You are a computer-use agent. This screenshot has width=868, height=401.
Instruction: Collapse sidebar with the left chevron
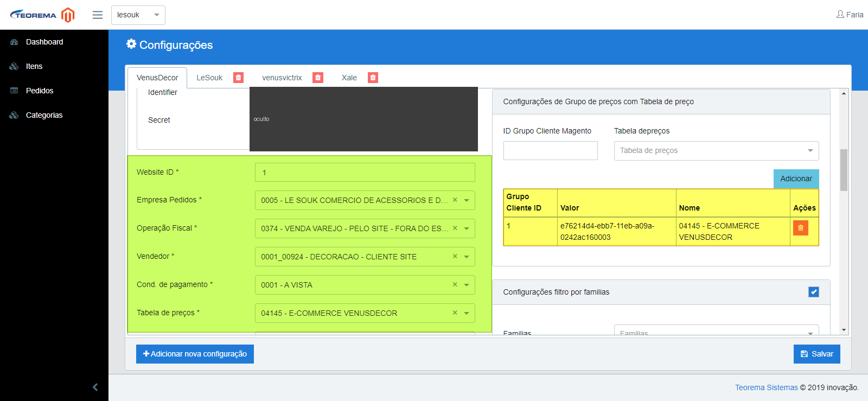[95, 387]
